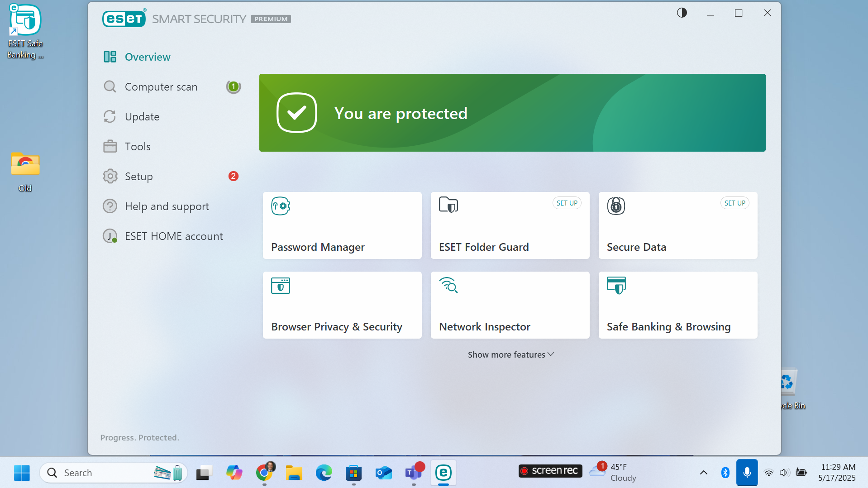The image size is (868, 488).
Task: Open Setup in the sidebar
Action: click(x=138, y=177)
